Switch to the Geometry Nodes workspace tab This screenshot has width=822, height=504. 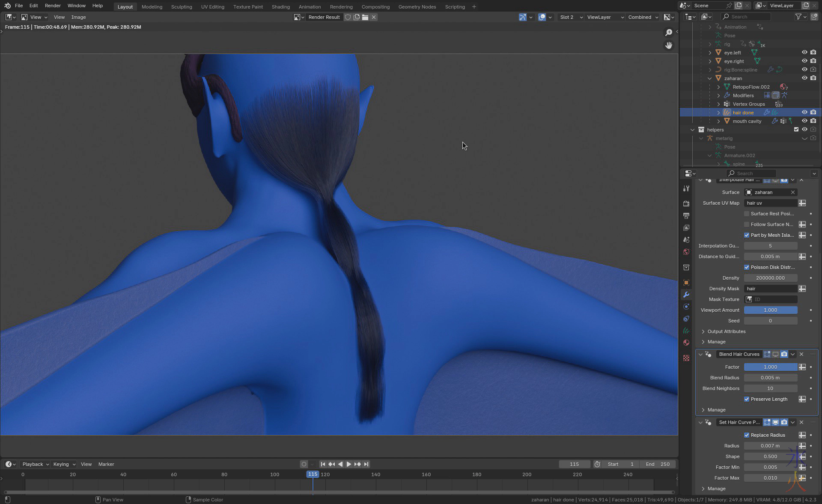coord(417,7)
